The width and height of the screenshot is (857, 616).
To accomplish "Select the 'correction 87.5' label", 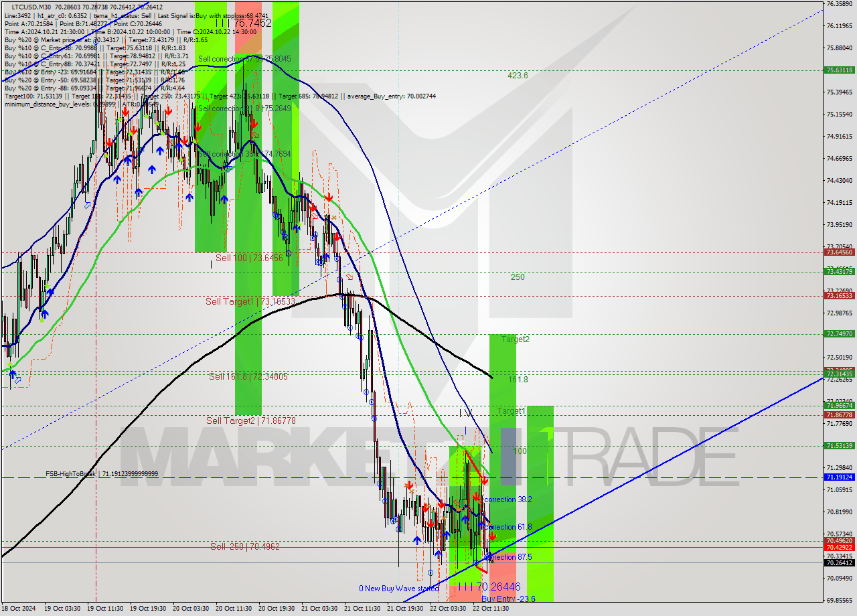I will [509, 557].
